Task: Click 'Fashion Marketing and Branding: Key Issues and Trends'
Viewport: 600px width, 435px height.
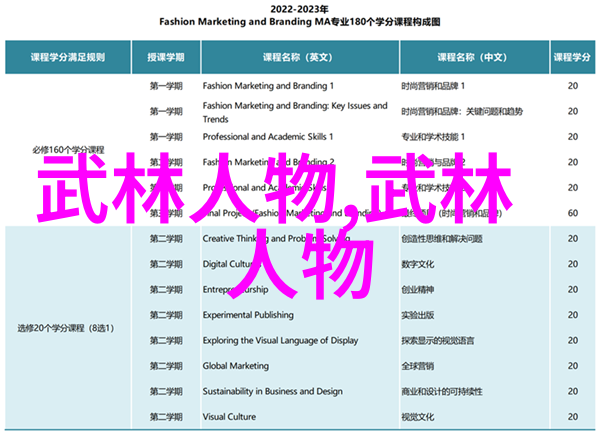Action: [295, 112]
